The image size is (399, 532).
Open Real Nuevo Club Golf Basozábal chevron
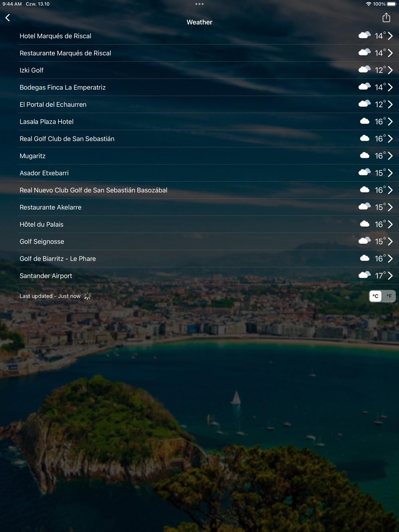click(390, 190)
